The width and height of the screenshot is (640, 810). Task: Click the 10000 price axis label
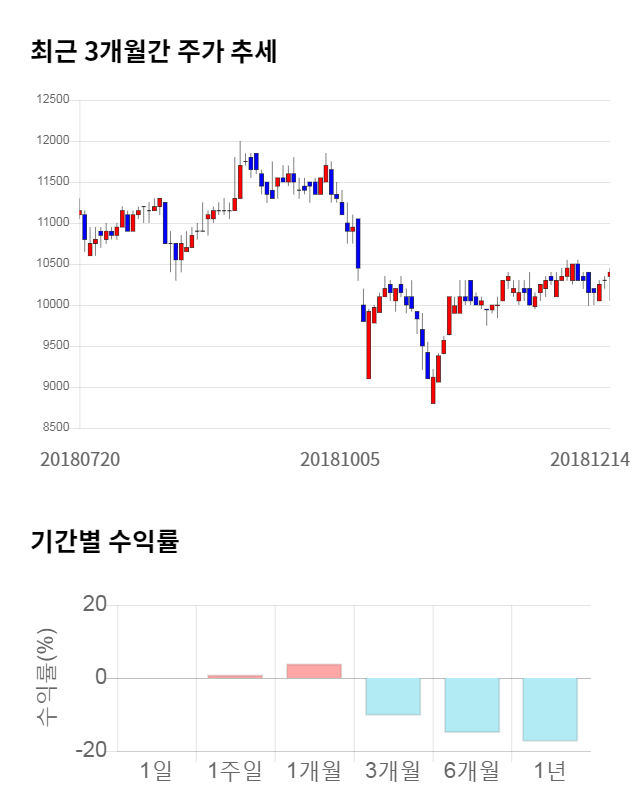52,305
